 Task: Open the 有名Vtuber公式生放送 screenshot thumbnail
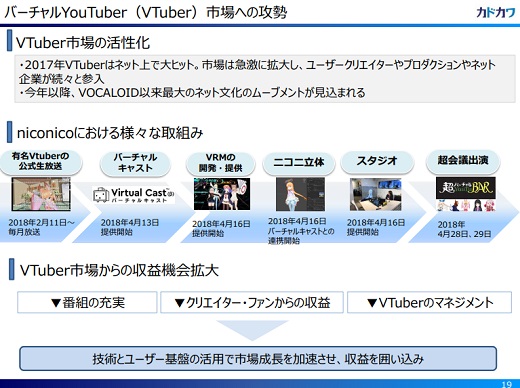[x=41, y=194]
